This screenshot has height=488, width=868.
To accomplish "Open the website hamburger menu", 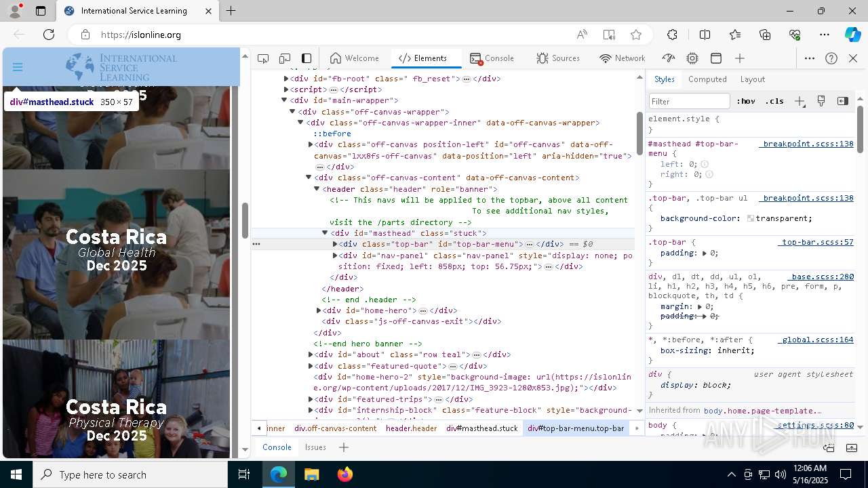I will [18, 67].
